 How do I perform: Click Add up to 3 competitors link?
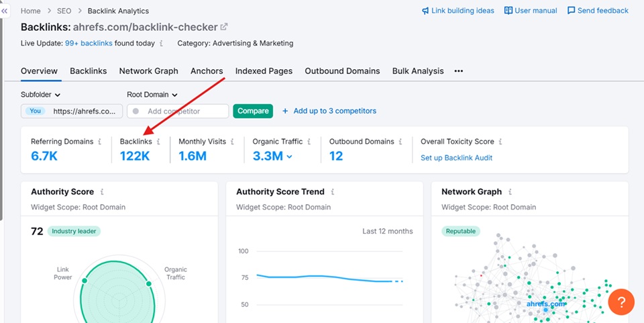point(335,111)
